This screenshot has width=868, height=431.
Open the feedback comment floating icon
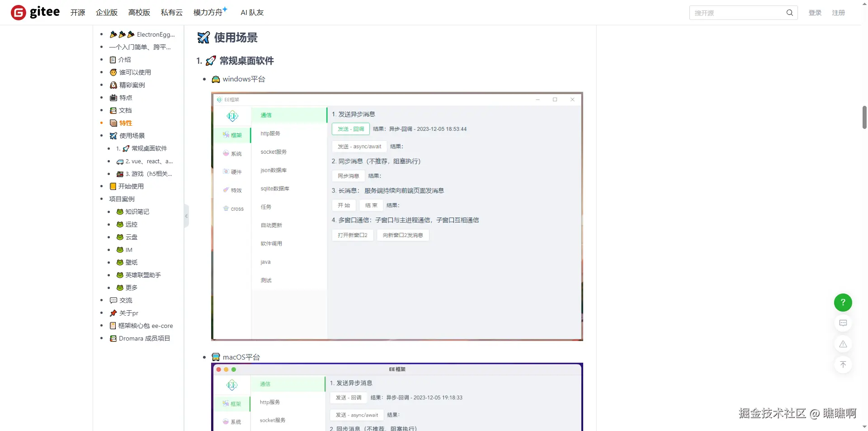pyautogui.click(x=843, y=323)
